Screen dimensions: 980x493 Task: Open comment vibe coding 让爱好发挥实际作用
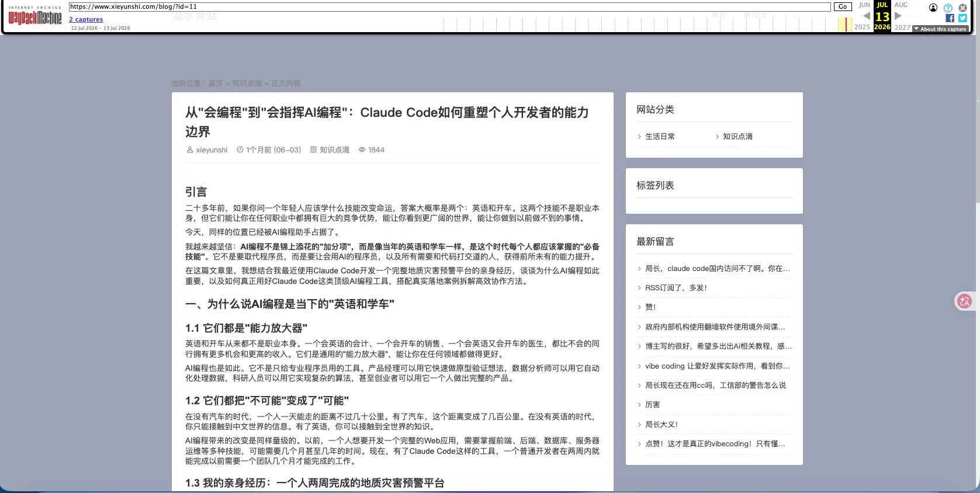click(717, 366)
